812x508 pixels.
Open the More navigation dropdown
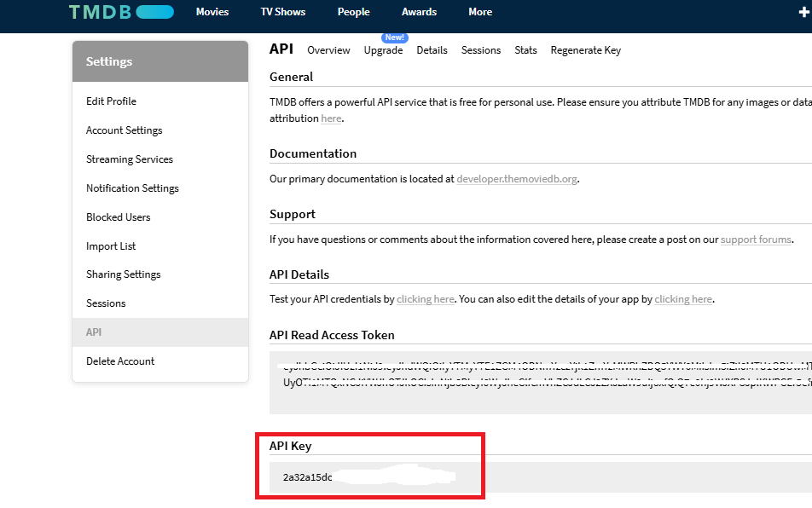point(479,12)
